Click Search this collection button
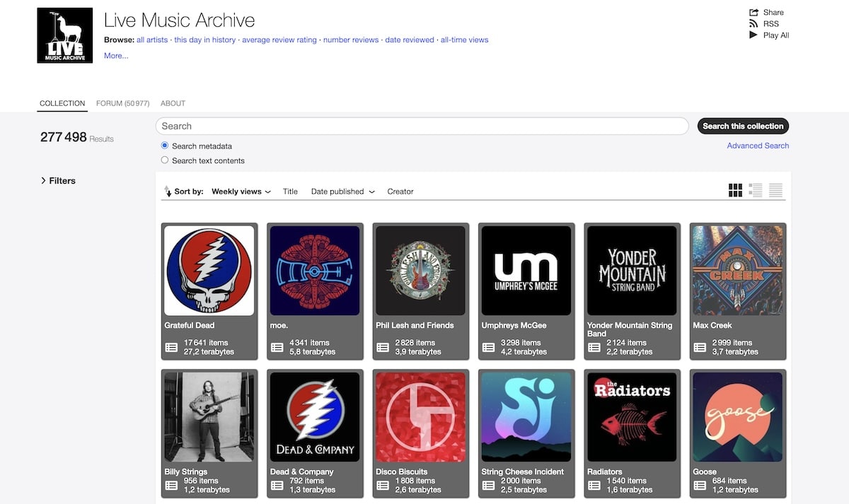 743,126
